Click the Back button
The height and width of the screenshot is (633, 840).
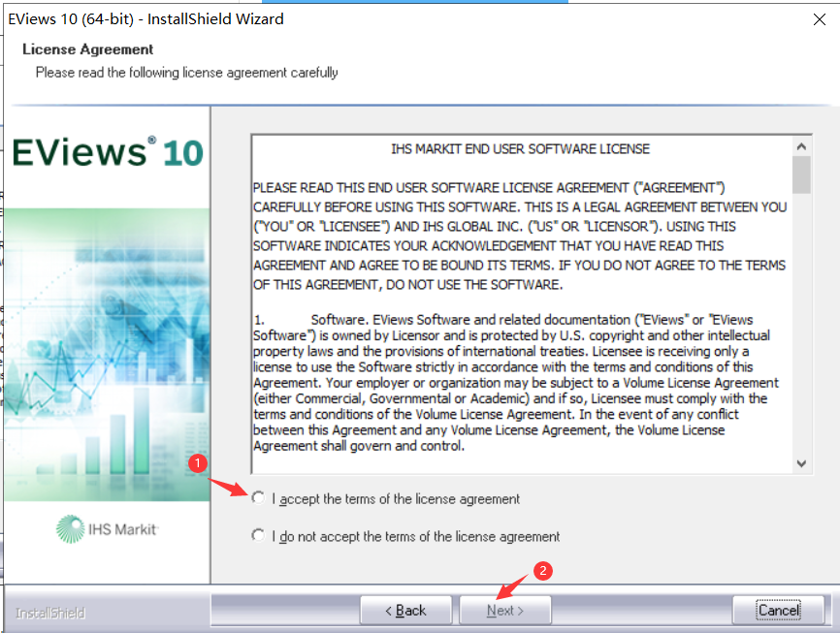click(x=405, y=610)
